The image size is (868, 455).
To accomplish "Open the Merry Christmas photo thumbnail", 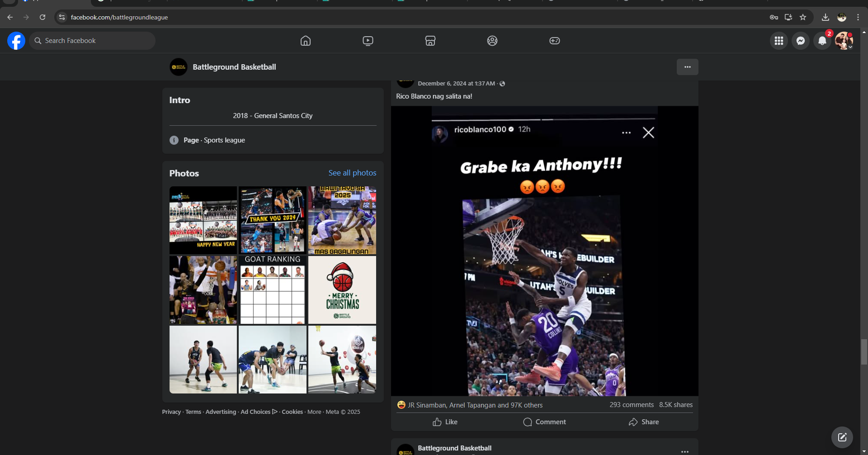I will [342, 290].
